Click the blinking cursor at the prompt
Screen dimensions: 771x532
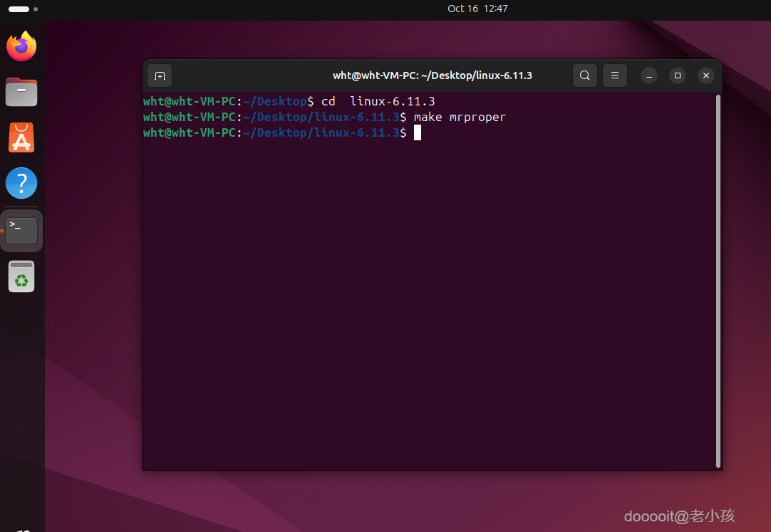click(x=418, y=132)
